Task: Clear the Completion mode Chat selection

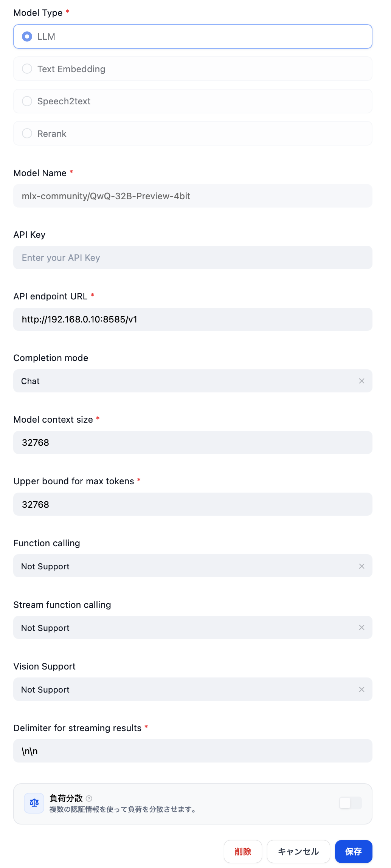Action: [x=362, y=381]
